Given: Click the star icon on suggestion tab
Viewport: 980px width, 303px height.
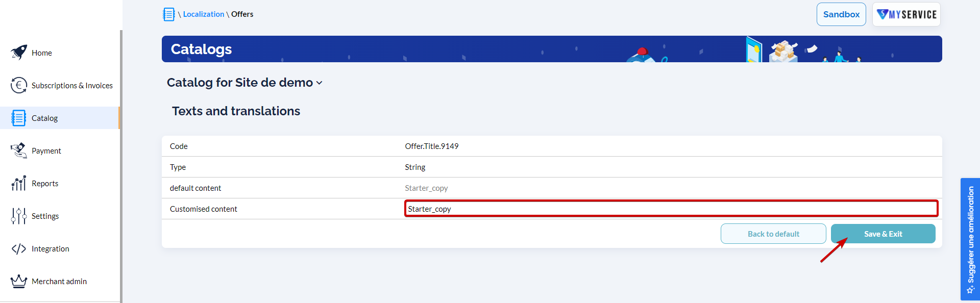Looking at the screenshot, I should 970,290.
